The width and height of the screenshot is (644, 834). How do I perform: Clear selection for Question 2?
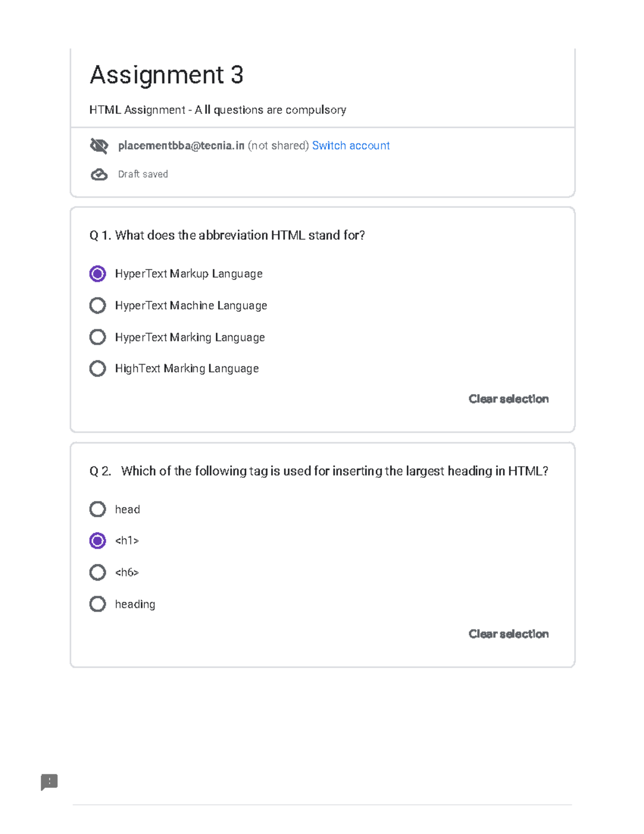508,634
